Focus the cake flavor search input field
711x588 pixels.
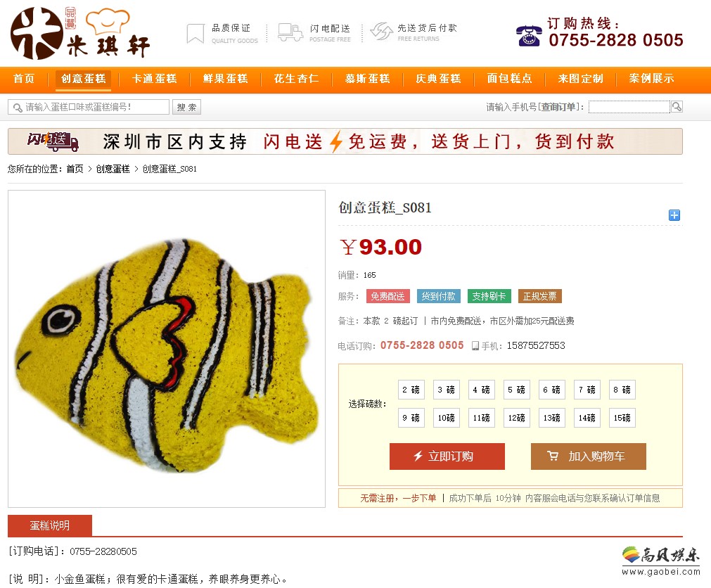pyautogui.click(x=89, y=107)
